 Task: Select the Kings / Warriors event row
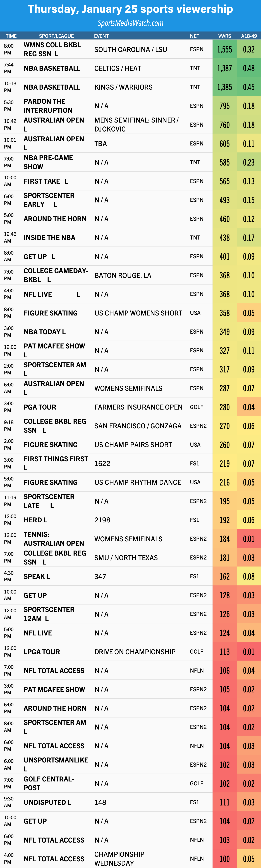[130, 87]
